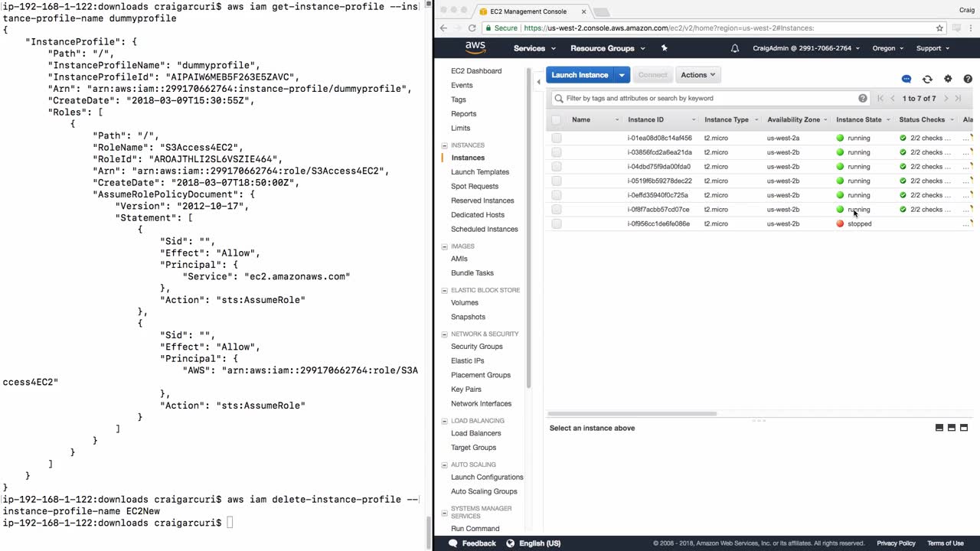Click the Feedback speech bubble icon in the footer
The image size is (980, 551).
click(x=453, y=543)
